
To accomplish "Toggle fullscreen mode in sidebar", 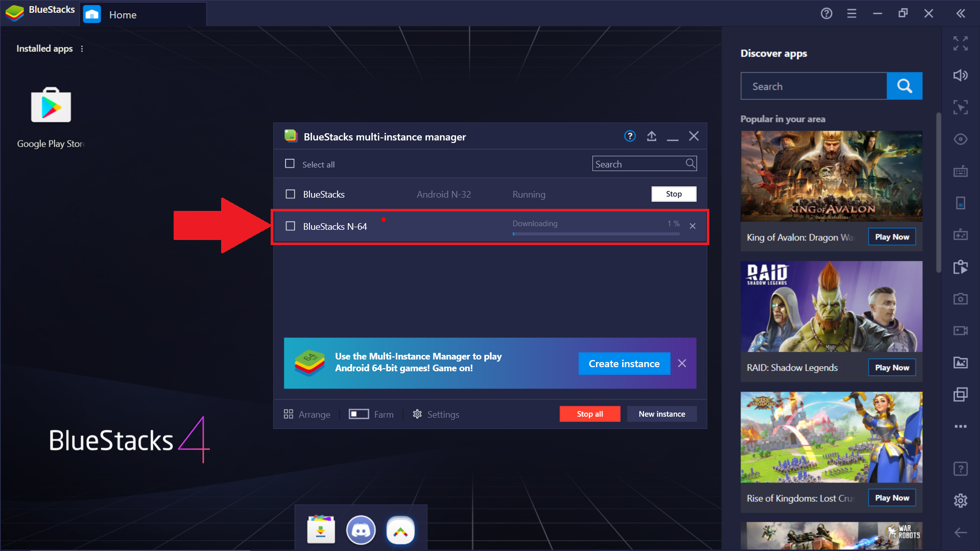I will 960,43.
